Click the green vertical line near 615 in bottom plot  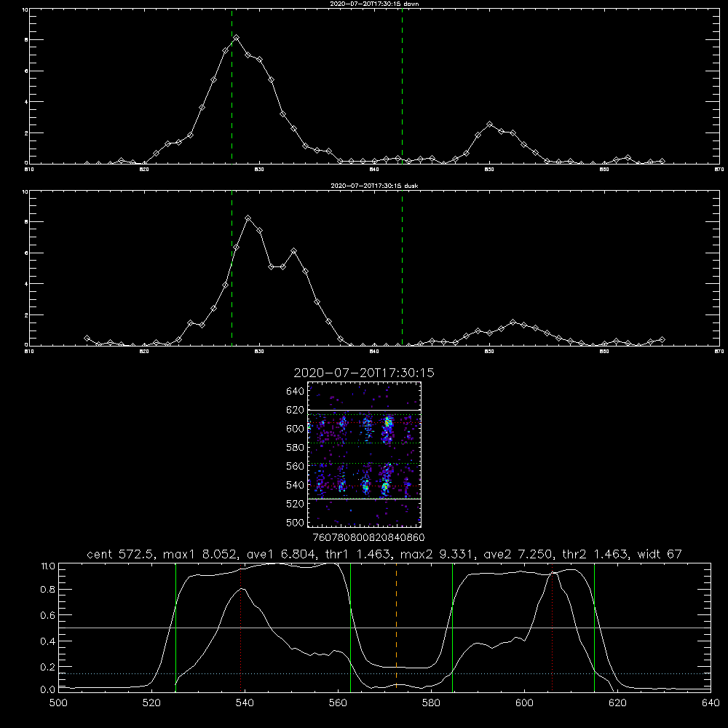[594, 627]
